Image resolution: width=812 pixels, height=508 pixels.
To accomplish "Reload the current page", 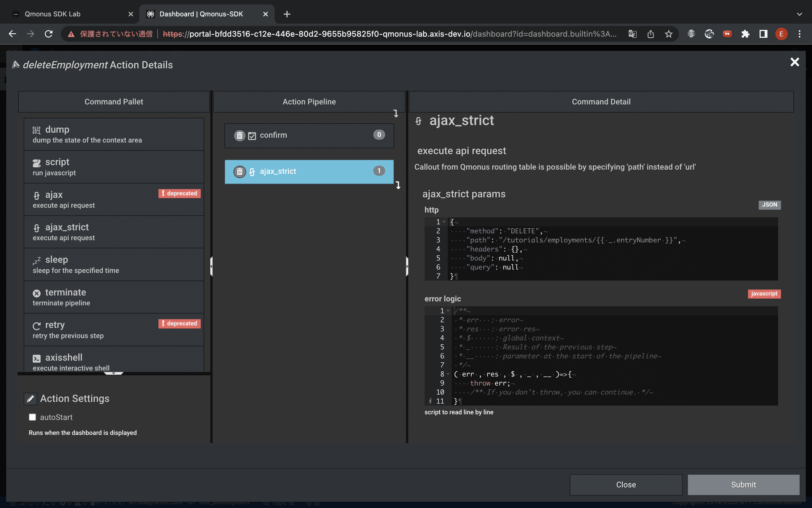I will click(x=49, y=34).
